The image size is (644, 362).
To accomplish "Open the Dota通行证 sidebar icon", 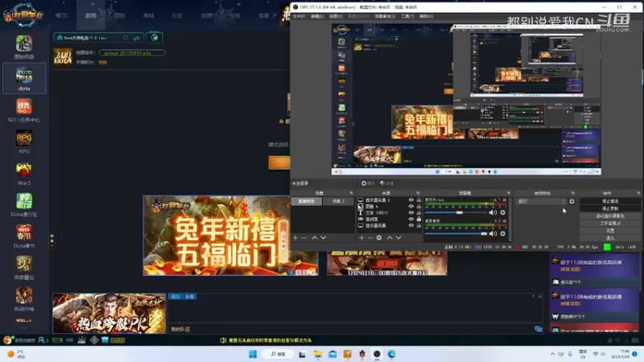I will point(24,204).
